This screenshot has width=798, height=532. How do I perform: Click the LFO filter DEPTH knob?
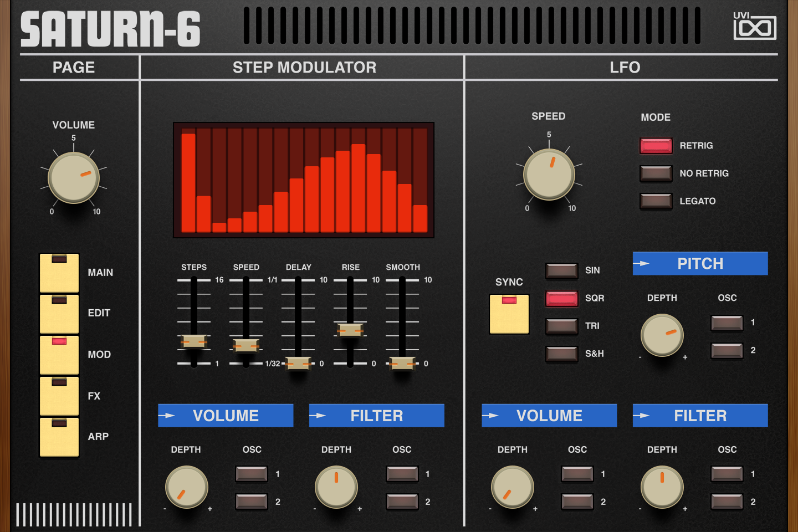662,487
